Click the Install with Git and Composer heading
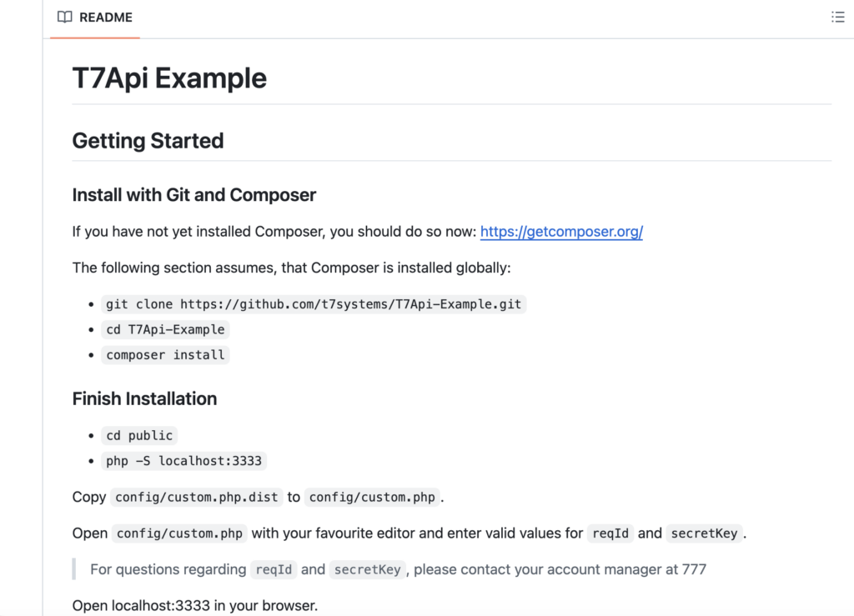Image resolution: width=854 pixels, height=616 pixels. (193, 195)
